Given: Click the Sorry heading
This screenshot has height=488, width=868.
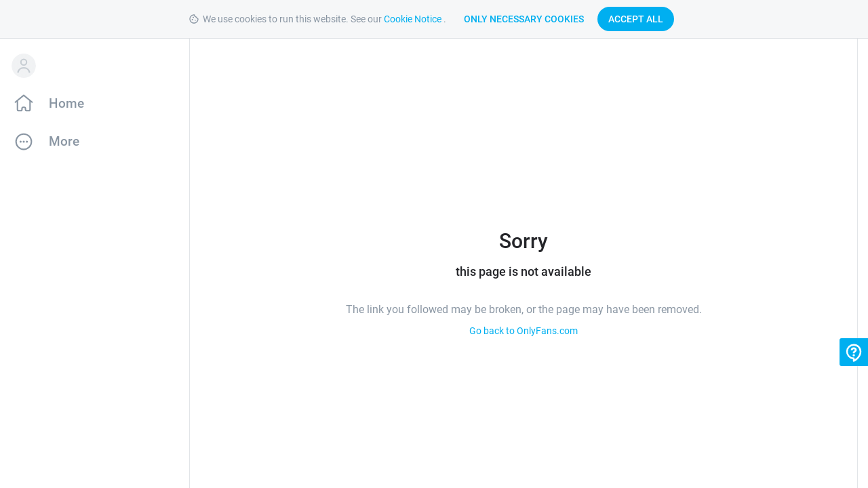Looking at the screenshot, I should point(524,241).
